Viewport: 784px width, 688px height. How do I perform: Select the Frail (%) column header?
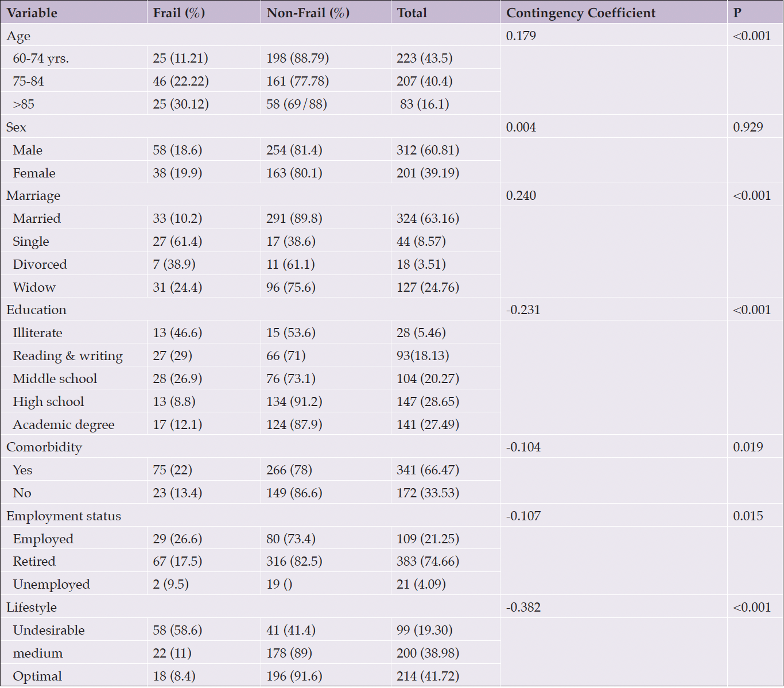[179, 13]
